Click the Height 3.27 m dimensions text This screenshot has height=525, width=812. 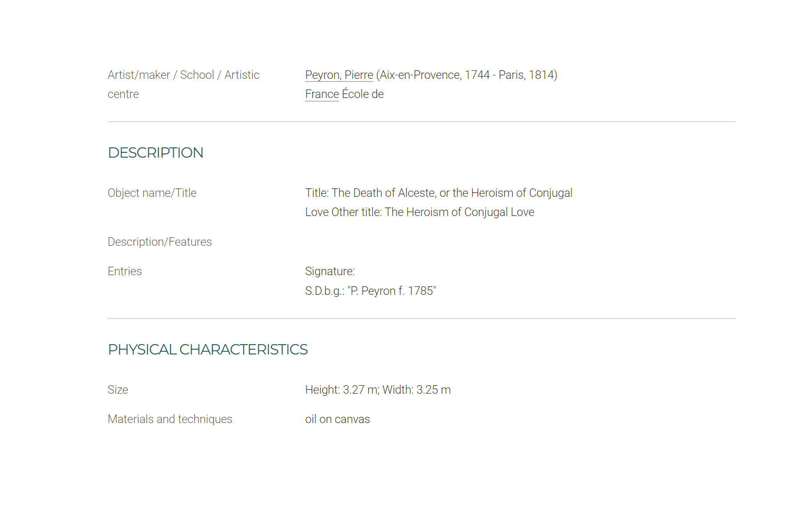point(378,390)
